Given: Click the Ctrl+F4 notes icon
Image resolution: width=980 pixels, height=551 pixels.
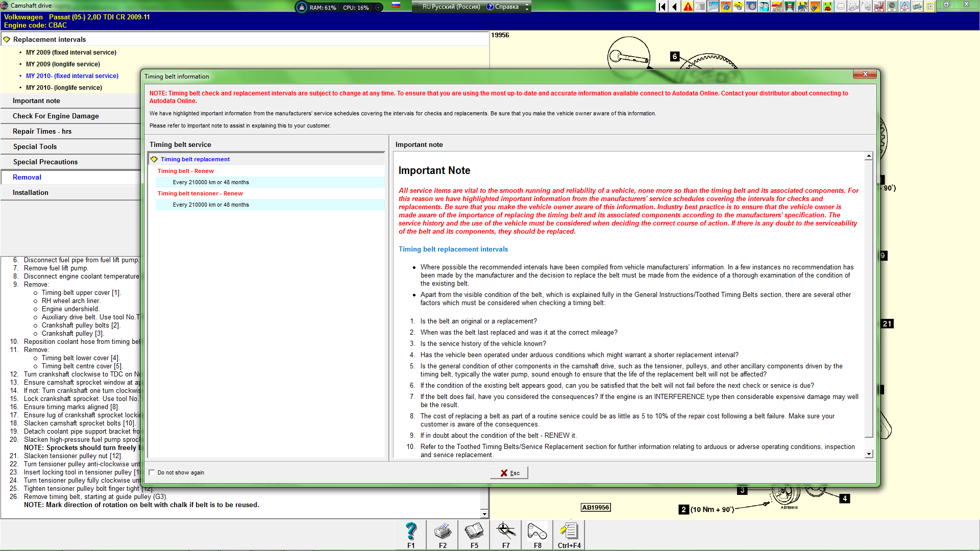Looking at the screenshot, I should [569, 535].
